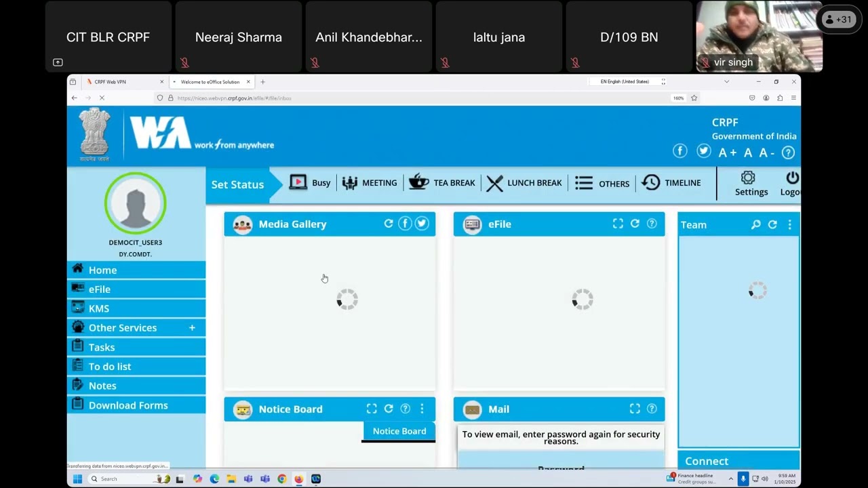Open the list all tabs dropdown
The image size is (868, 488).
pyautogui.click(x=726, y=82)
